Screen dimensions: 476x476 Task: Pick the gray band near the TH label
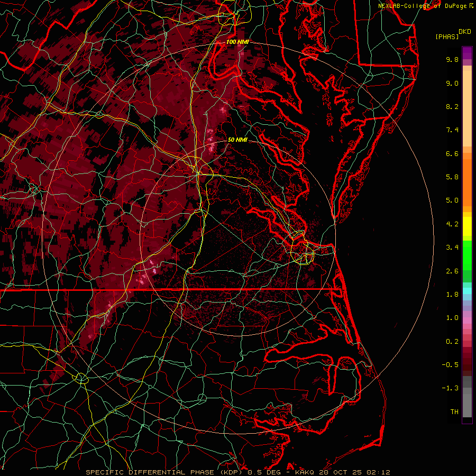pyautogui.click(x=467, y=407)
